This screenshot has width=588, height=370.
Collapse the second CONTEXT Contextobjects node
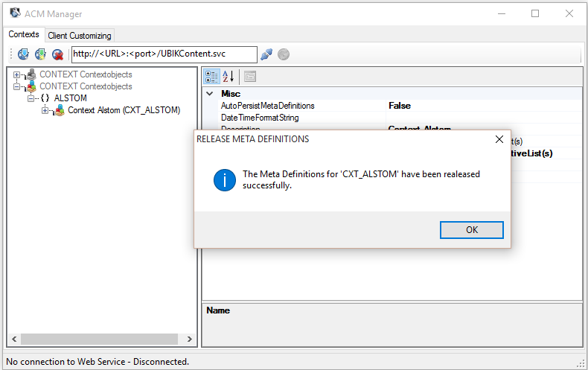17,86
